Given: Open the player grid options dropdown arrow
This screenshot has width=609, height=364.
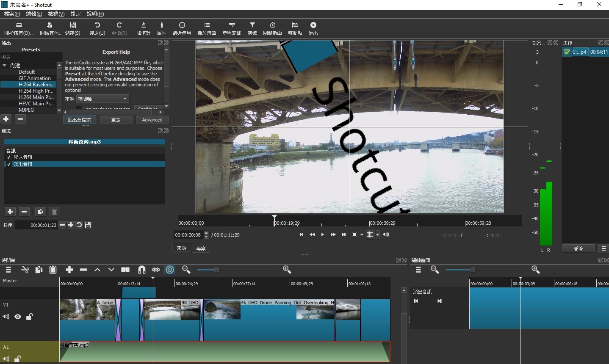Looking at the screenshot, I should point(378,235).
